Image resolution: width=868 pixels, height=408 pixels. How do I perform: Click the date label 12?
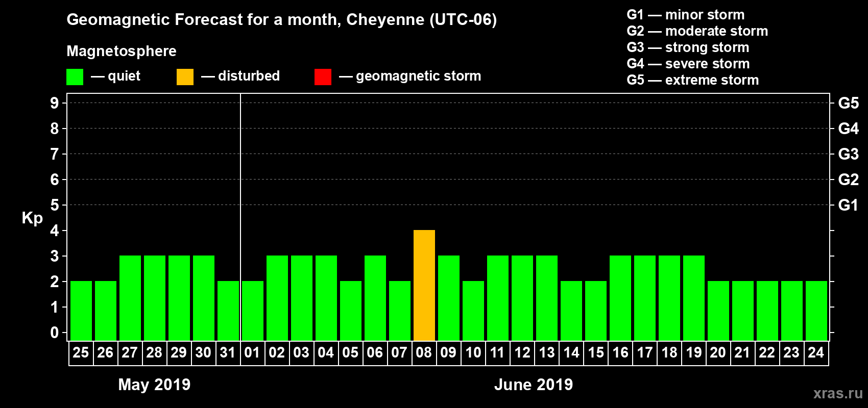point(522,352)
